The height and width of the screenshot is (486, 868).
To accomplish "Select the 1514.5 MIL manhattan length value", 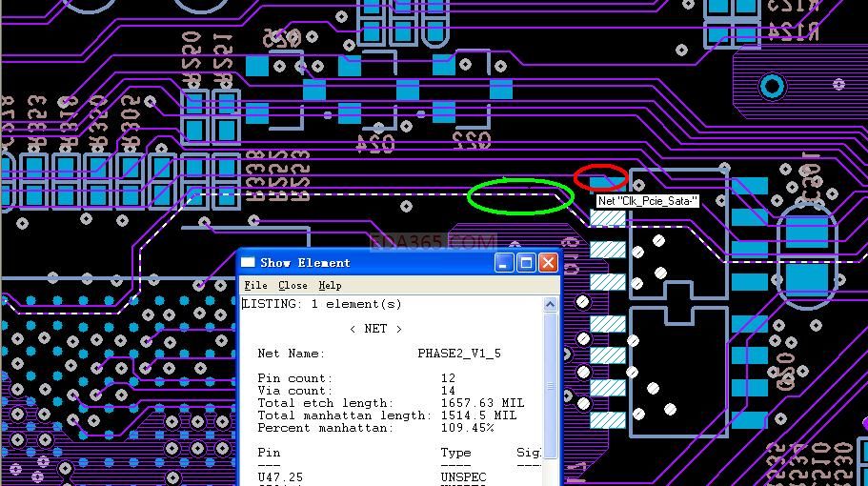I will (478, 415).
